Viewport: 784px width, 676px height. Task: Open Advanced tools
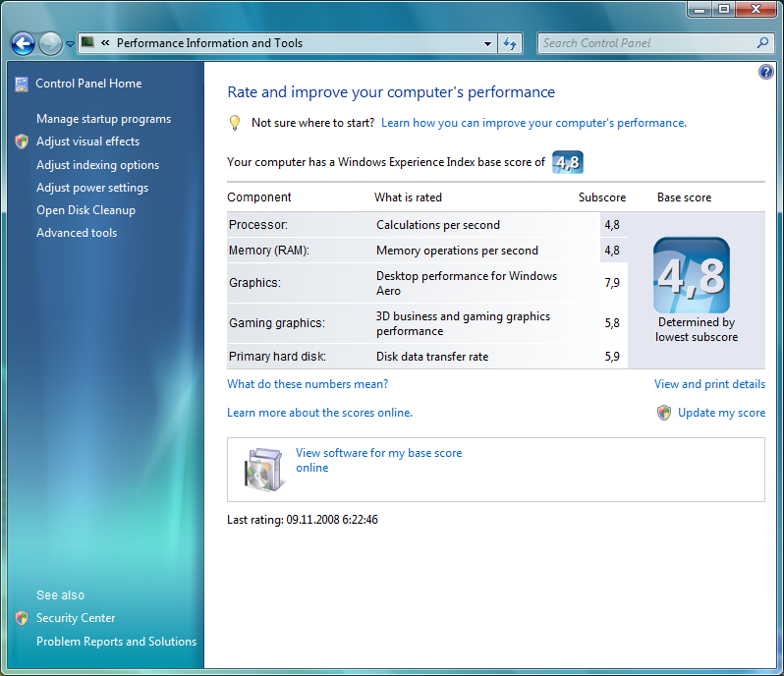(77, 233)
